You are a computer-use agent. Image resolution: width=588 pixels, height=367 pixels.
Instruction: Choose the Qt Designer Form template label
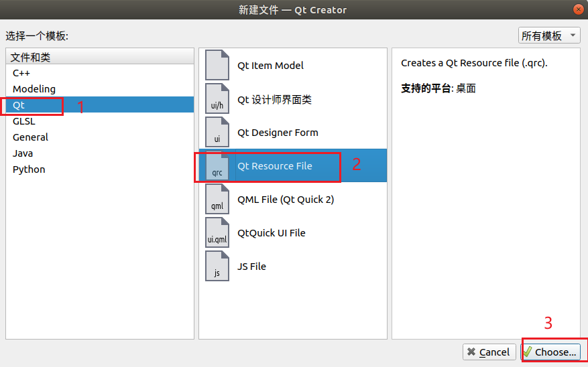(x=278, y=133)
